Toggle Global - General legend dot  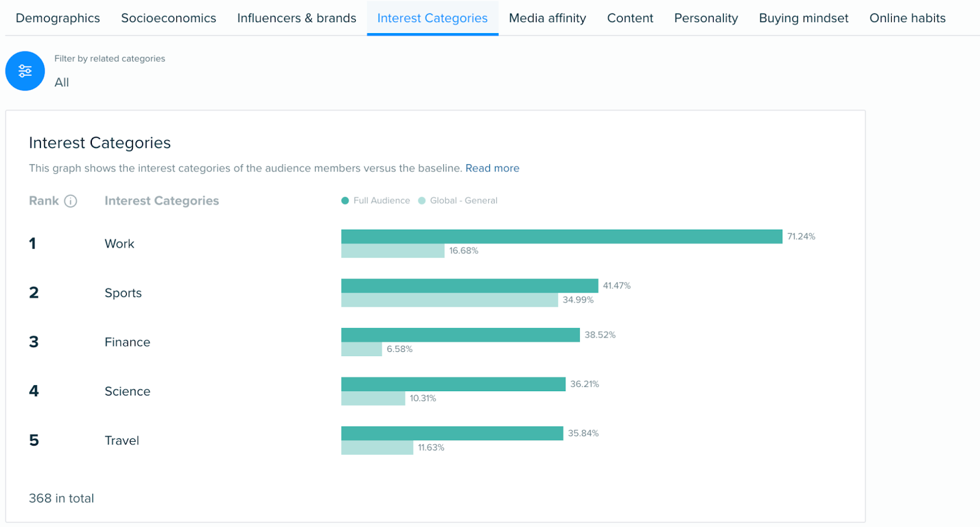(x=422, y=201)
